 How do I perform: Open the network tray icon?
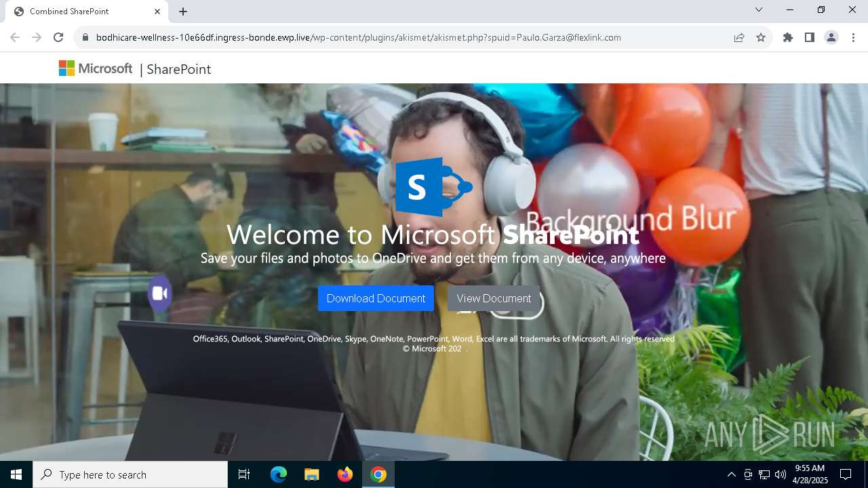coord(764,474)
